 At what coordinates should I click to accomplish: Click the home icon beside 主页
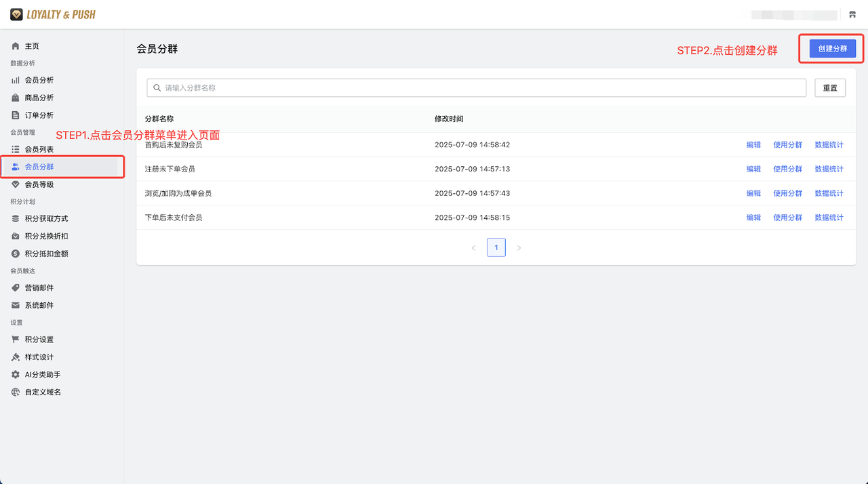(16, 46)
